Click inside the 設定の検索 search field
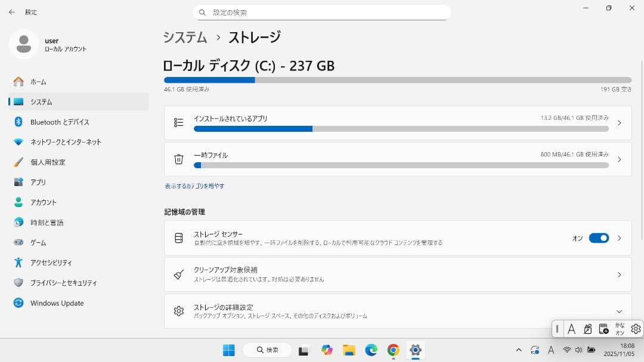 click(322, 12)
